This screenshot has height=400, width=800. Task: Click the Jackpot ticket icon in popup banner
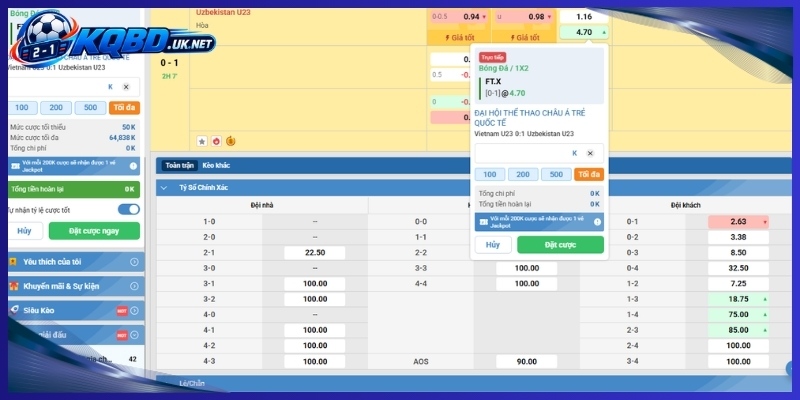[483, 222]
